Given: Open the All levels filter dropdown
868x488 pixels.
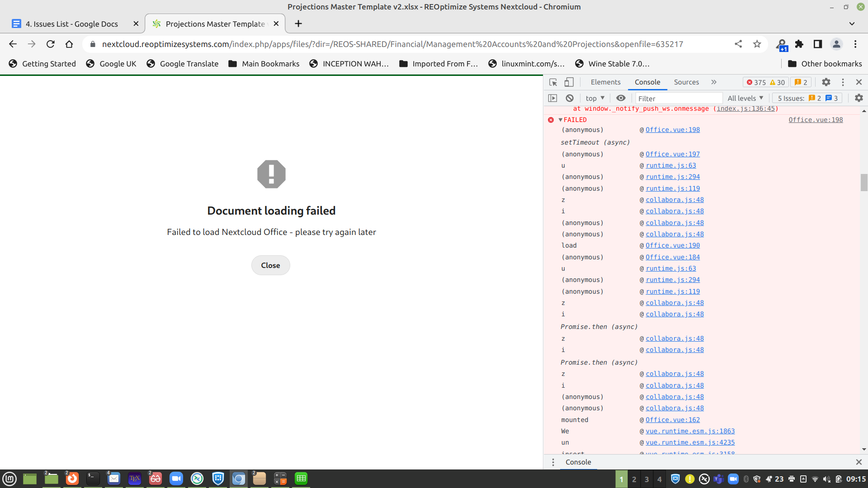Looking at the screenshot, I should coord(745,98).
